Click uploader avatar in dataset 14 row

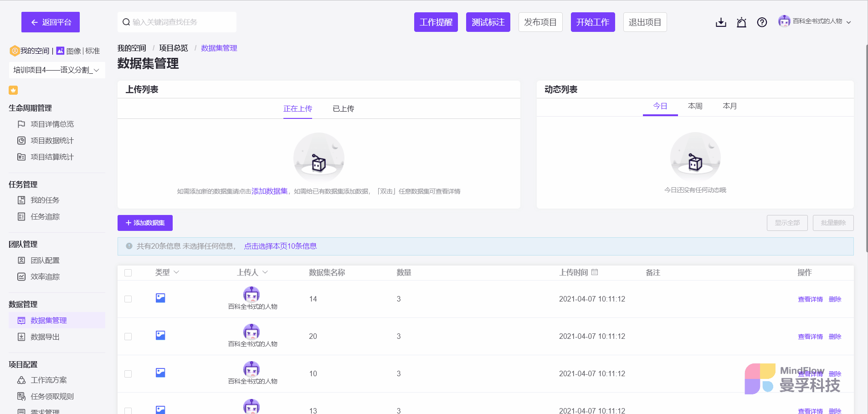(x=252, y=294)
